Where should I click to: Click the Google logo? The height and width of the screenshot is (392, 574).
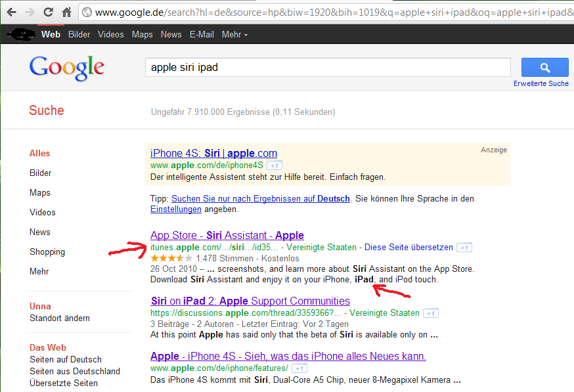tap(66, 68)
